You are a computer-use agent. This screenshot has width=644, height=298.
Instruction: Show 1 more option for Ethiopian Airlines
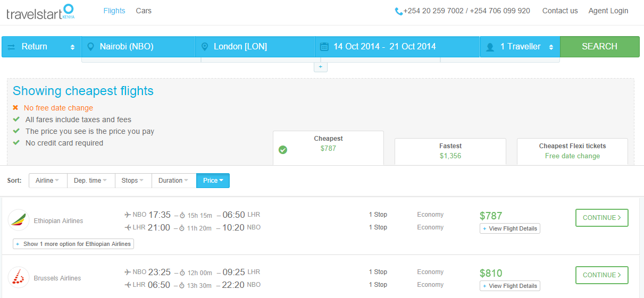click(73, 244)
